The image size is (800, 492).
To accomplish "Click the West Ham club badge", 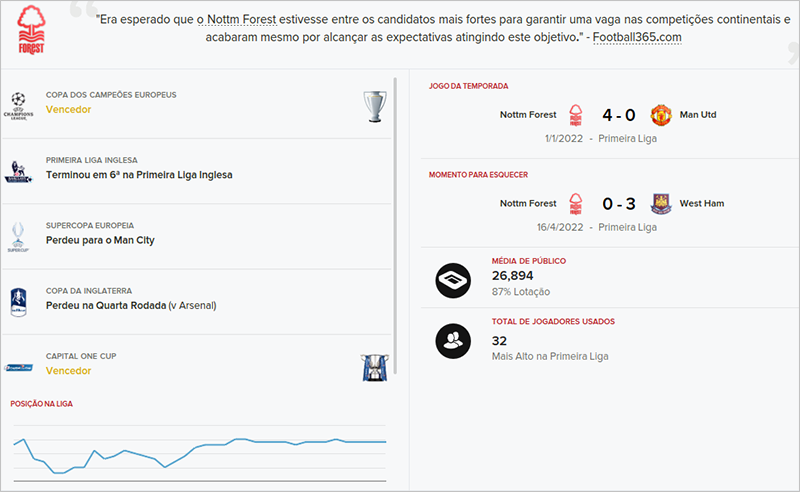I will [x=660, y=204].
